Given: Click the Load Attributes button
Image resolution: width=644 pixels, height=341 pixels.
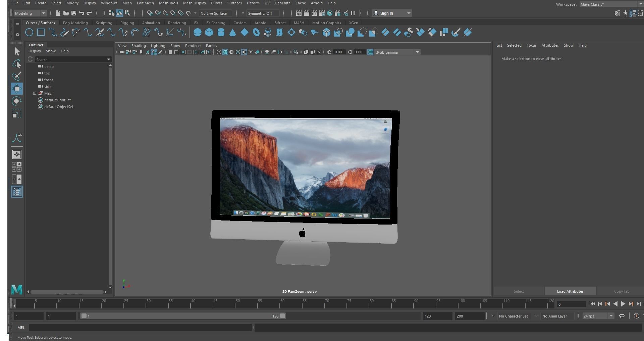Looking at the screenshot, I should [570, 291].
